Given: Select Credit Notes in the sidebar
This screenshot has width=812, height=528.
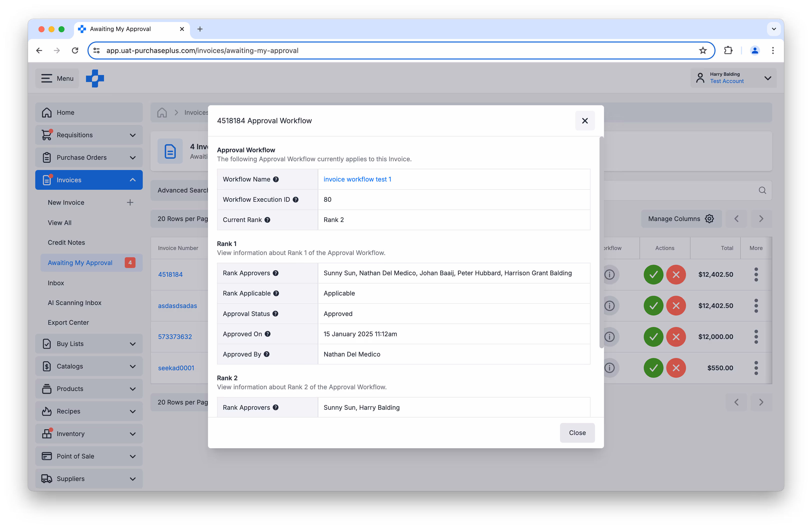Looking at the screenshot, I should click(66, 242).
